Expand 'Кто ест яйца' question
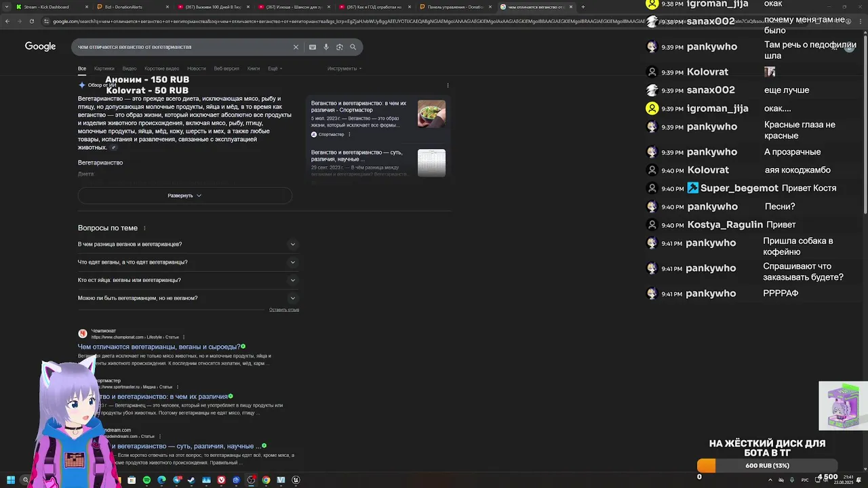This screenshot has height=488, width=868. (187, 280)
